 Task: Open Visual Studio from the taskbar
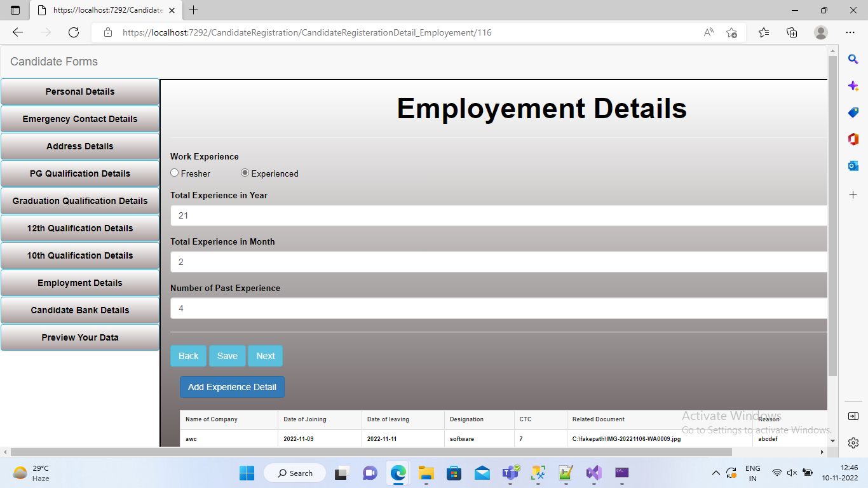tap(593, 473)
